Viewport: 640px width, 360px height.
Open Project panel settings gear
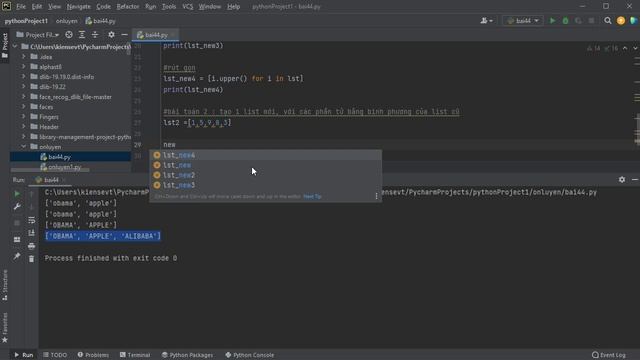111,35
